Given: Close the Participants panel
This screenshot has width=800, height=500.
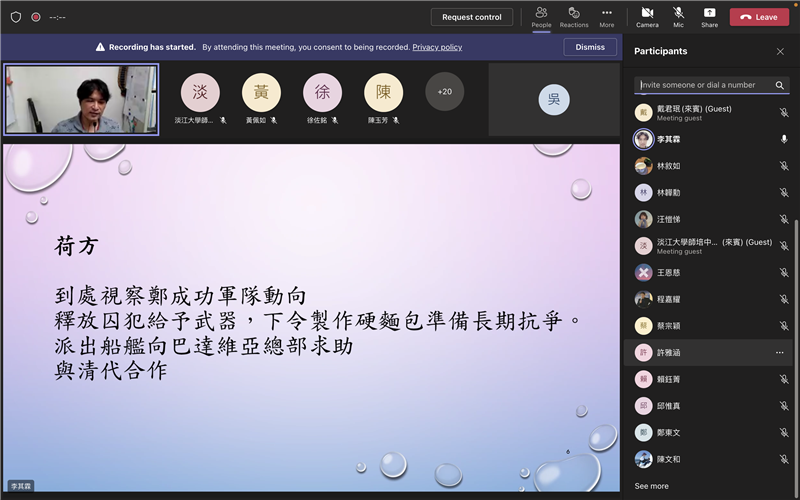Looking at the screenshot, I should click(780, 51).
